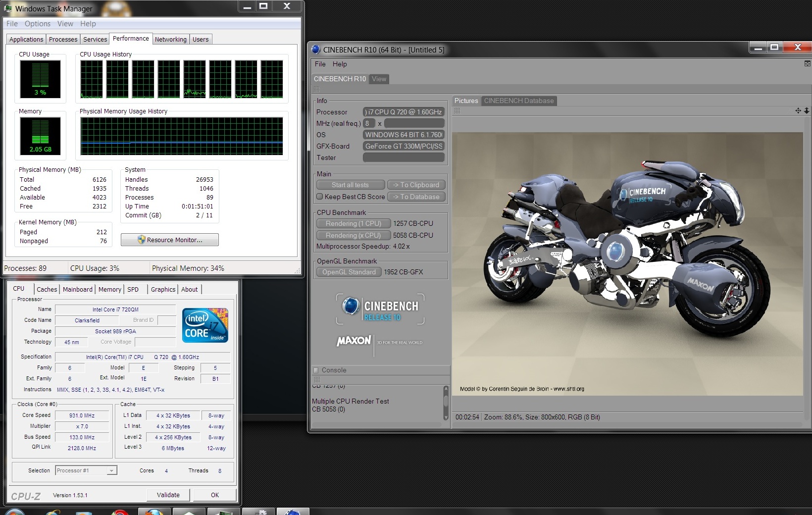Switch to Users tab
This screenshot has height=515, width=812.
[x=201, y=40]
